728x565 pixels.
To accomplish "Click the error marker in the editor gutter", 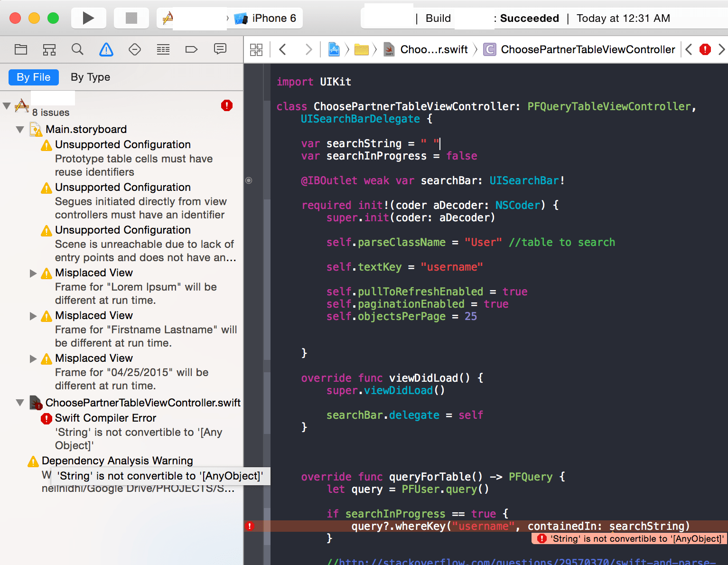I will pos(250,526).
